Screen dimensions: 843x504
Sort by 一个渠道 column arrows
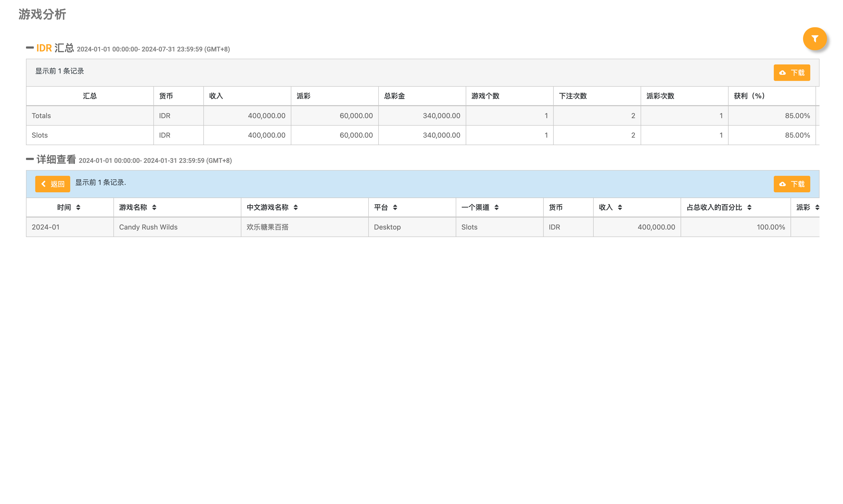click(x=496, y=208)
